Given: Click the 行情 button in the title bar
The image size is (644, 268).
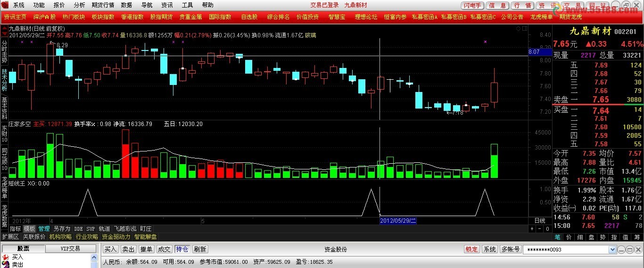Looking at the screenshot, I should click(x=522, y=5).
